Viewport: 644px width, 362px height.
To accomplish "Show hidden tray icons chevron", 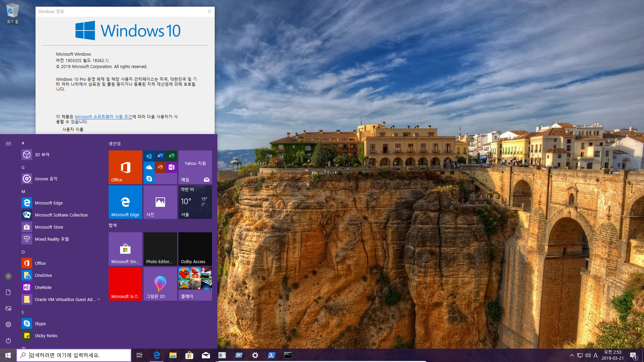I will [x=572, y=355].
